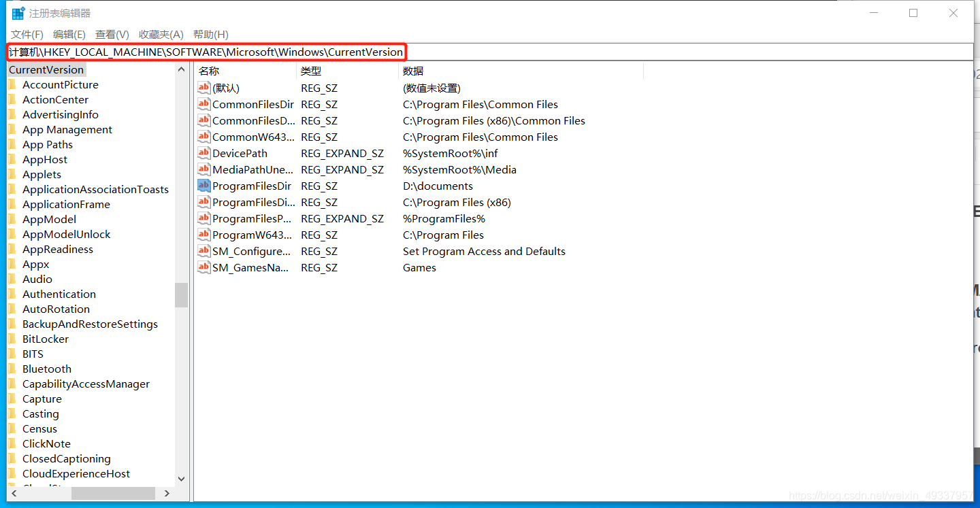
Task: Select the App Management key
Action: [67, 129]
